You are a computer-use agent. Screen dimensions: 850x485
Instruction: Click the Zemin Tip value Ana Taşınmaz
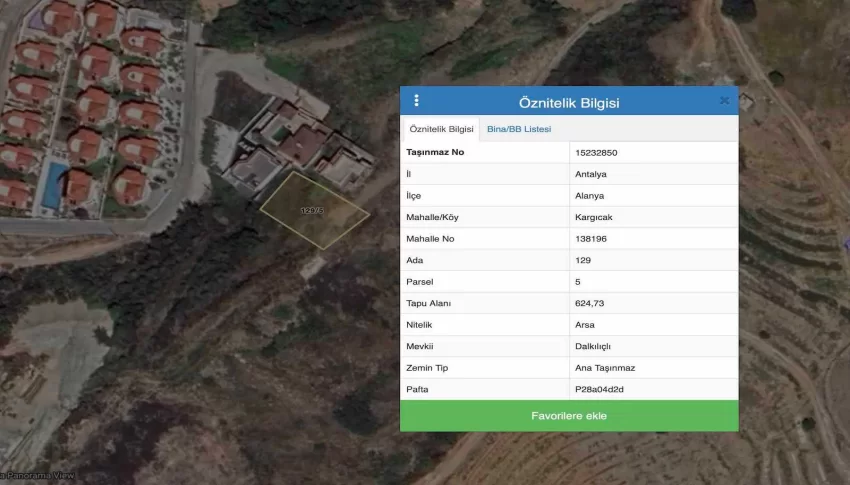(x=604, y=368)
